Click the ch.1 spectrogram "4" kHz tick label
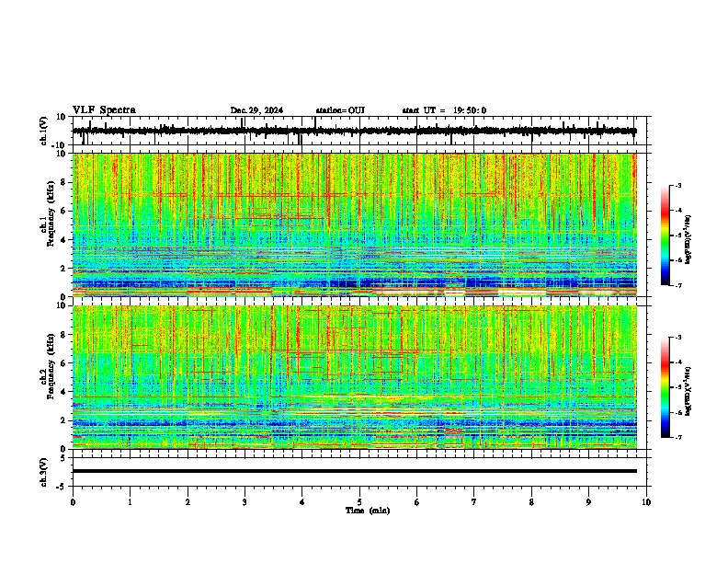Viewport: 728px width, 563px height. 63,240
